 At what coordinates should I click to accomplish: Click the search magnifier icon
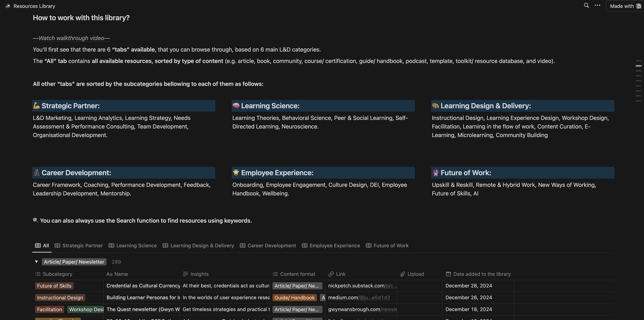coord(586,6)
